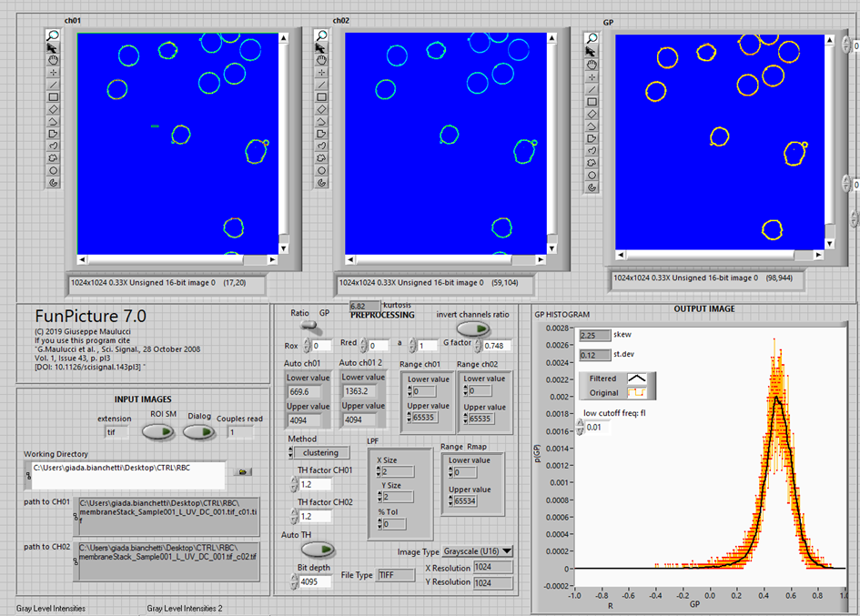Click the TH factor CH01 stepper arrows

[294, 484]
